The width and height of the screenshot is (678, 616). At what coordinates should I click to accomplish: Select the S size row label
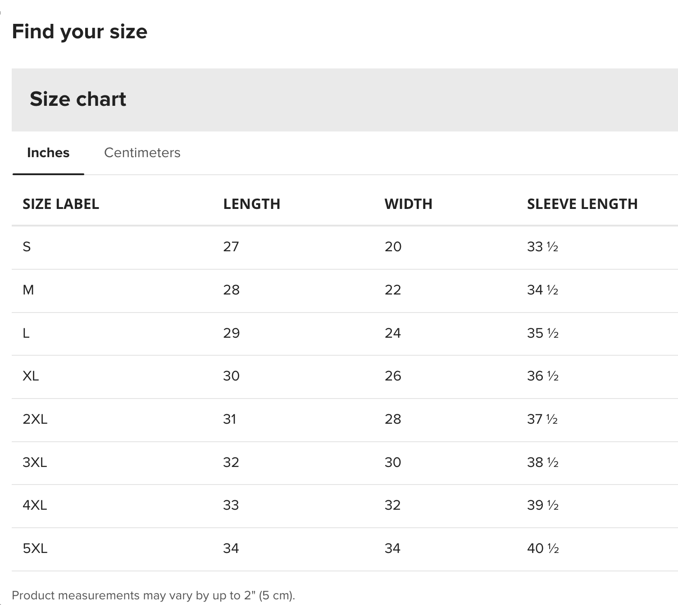pos(27,247)
